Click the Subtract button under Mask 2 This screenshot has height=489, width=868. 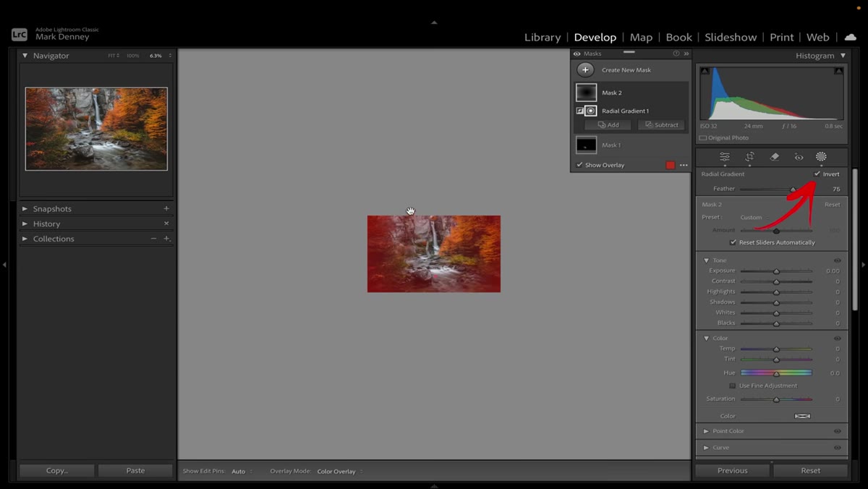[661, 125]
